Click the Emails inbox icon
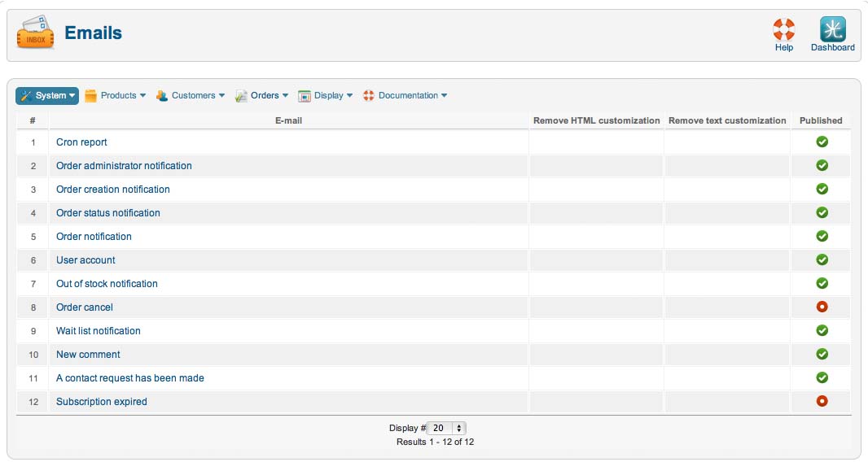 click(36, 33)
